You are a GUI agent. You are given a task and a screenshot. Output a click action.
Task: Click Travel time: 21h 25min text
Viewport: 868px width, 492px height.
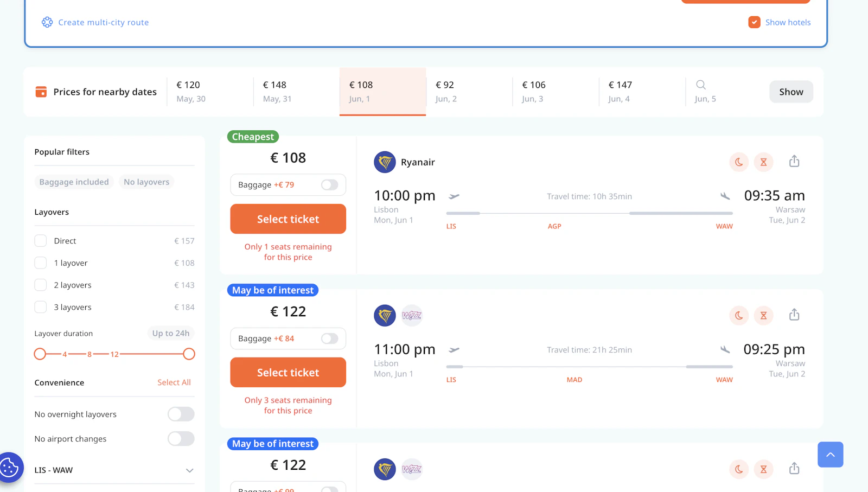(589, 350)
